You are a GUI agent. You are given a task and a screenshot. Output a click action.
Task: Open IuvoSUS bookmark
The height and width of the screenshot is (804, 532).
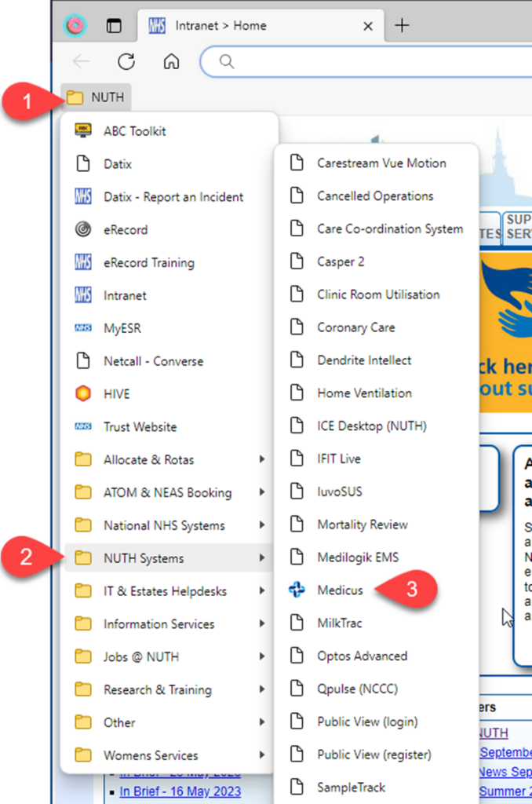(376, 492)
